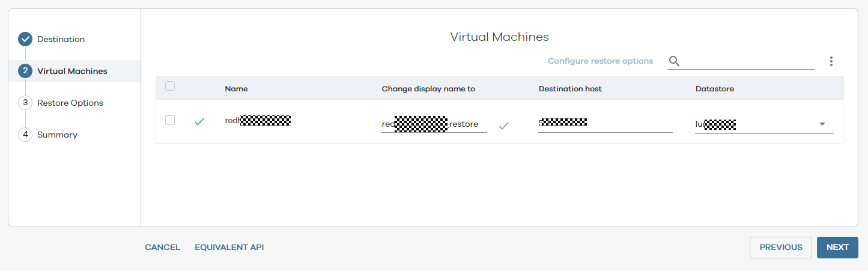This screenshot has height=271, width=868.
Task: Expand the Datastore dropdown arrow
Action: (822, 124)
